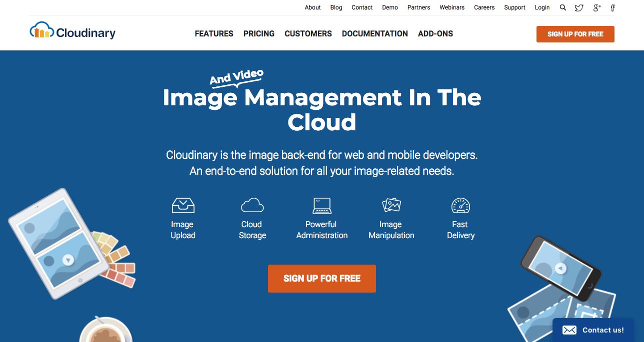Screen dimensions: 644x342
Task: Open the Google Plus icon
Action: coord(596,7)
